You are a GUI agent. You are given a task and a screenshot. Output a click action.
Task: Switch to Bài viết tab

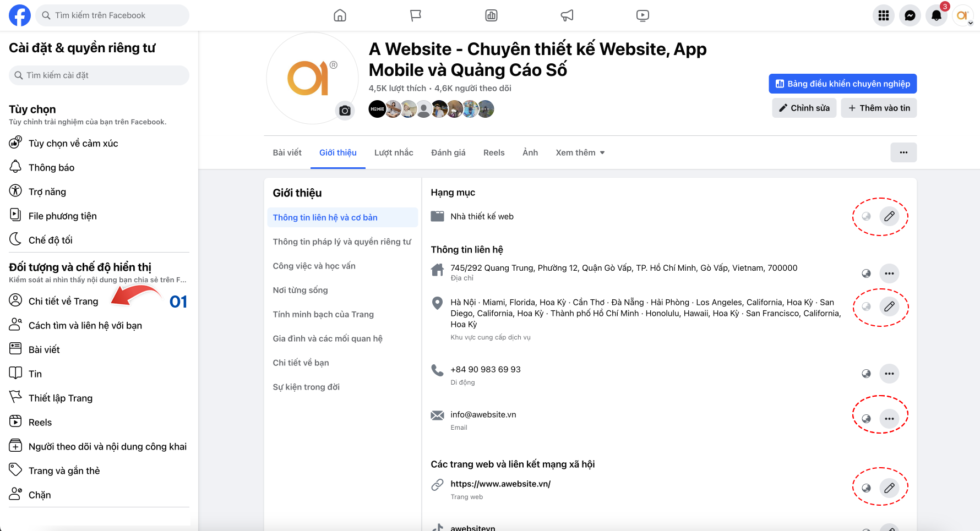(x=287, y=152)
